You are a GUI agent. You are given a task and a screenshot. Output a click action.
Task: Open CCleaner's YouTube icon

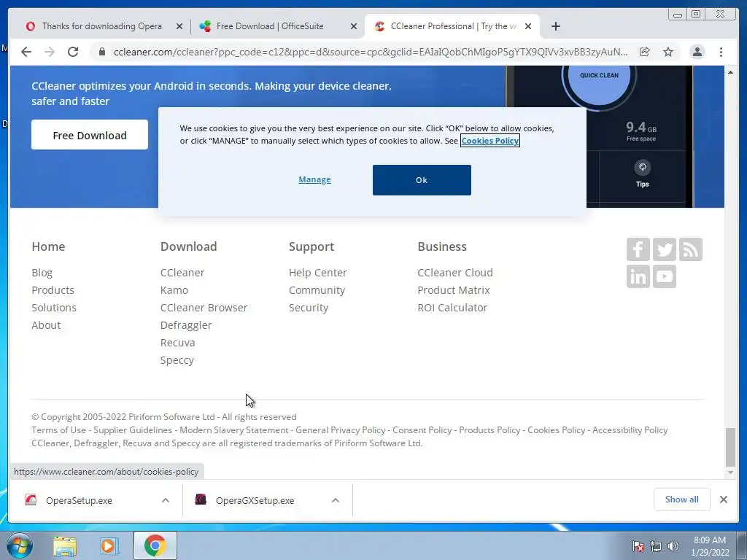664,276
